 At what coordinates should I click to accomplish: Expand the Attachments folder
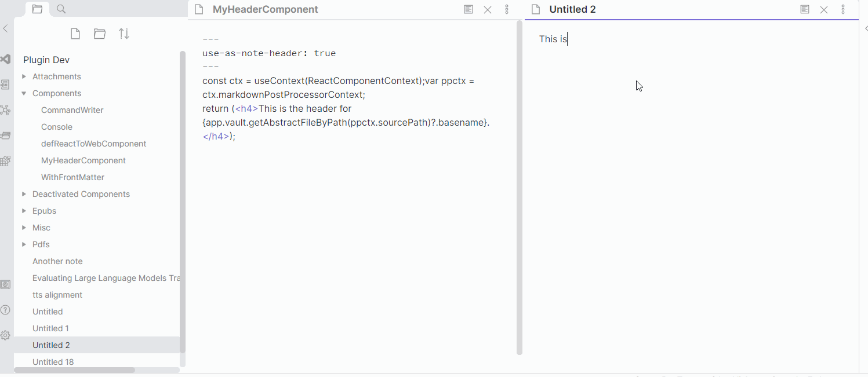coord(23,76)
